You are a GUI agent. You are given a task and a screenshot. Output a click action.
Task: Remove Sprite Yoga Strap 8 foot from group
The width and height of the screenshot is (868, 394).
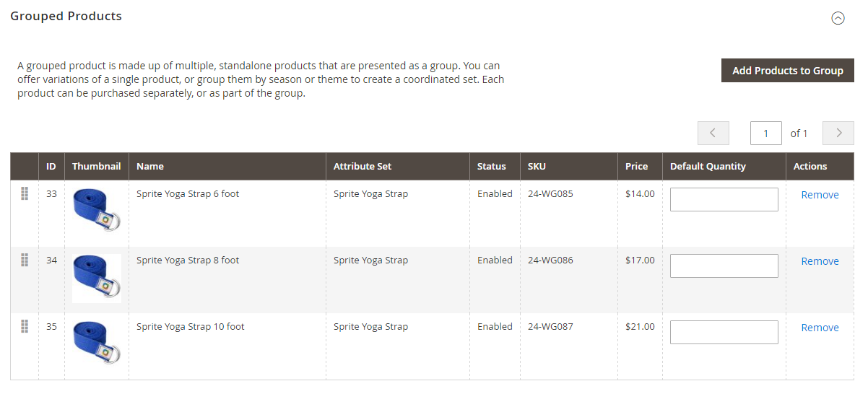tap(820, 261)
